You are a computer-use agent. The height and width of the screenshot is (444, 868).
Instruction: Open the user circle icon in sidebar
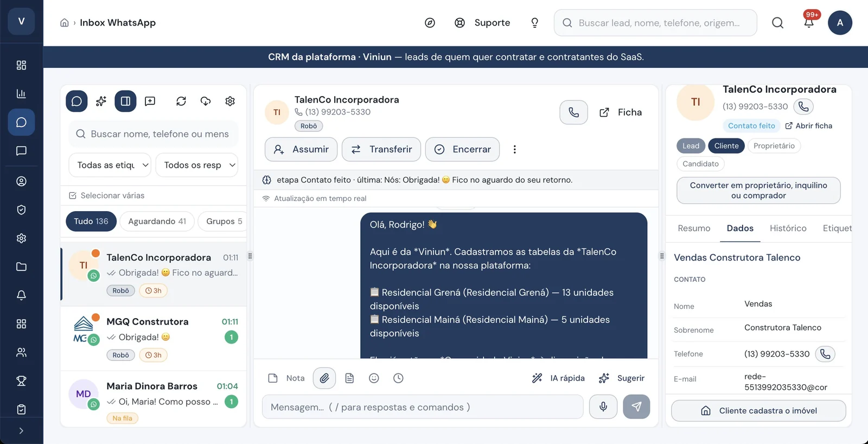21,181
